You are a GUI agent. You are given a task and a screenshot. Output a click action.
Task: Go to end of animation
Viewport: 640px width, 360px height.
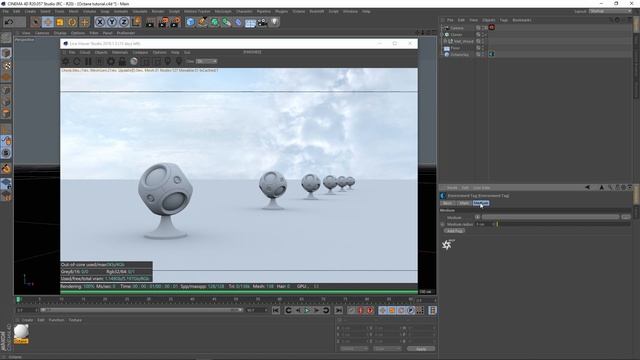pyautogui.click(x=339, y=311)
